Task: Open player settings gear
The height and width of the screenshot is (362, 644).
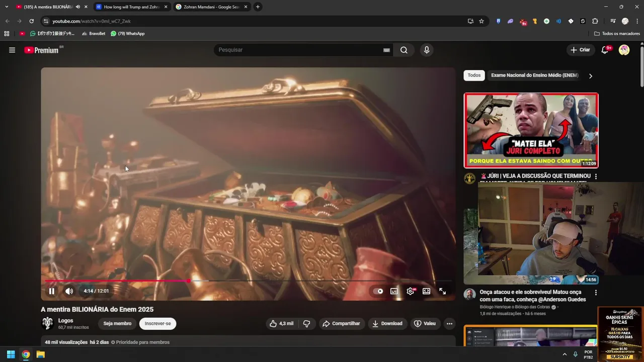Action: (411, 291)
